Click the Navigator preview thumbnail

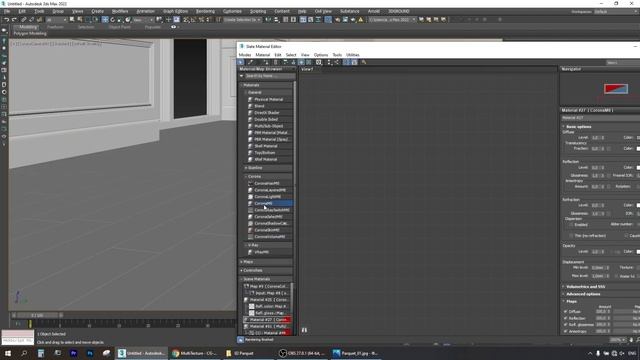616,89
